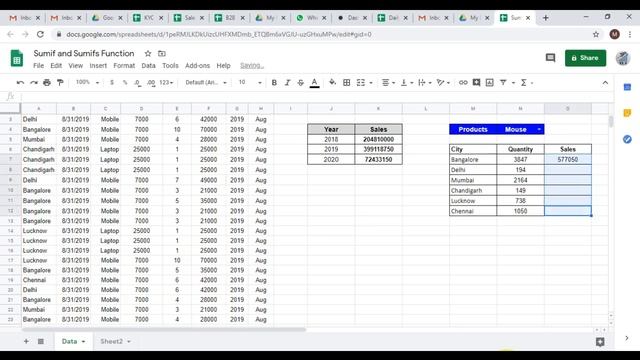Image resolution: width=640 pixels, height=360 pixels.
Task: Open the Edit menu
Action: pos(56,65)
